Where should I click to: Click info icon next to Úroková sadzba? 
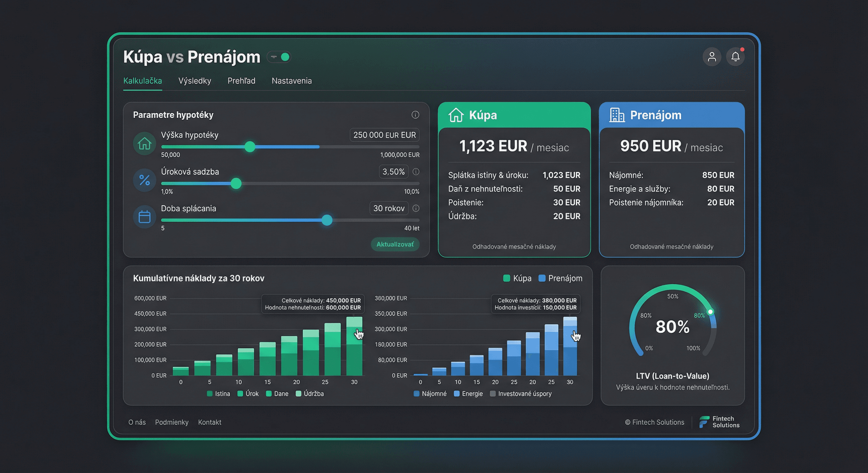click(416, 172)
